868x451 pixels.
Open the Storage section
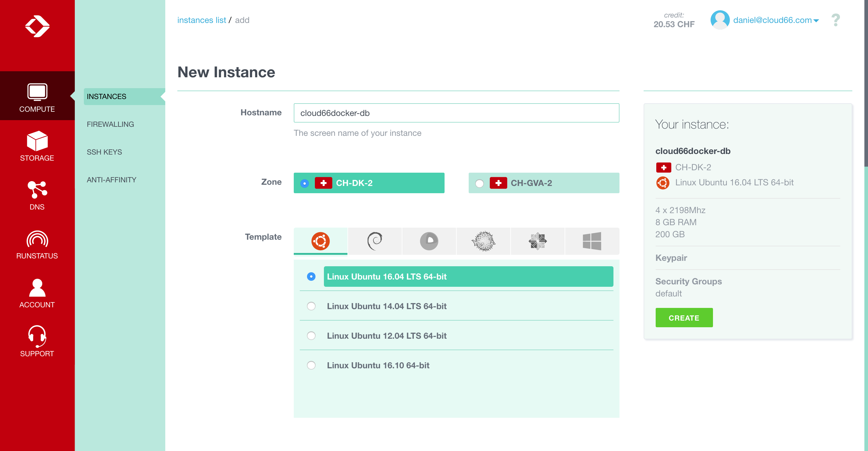click(x=37, y=146)
